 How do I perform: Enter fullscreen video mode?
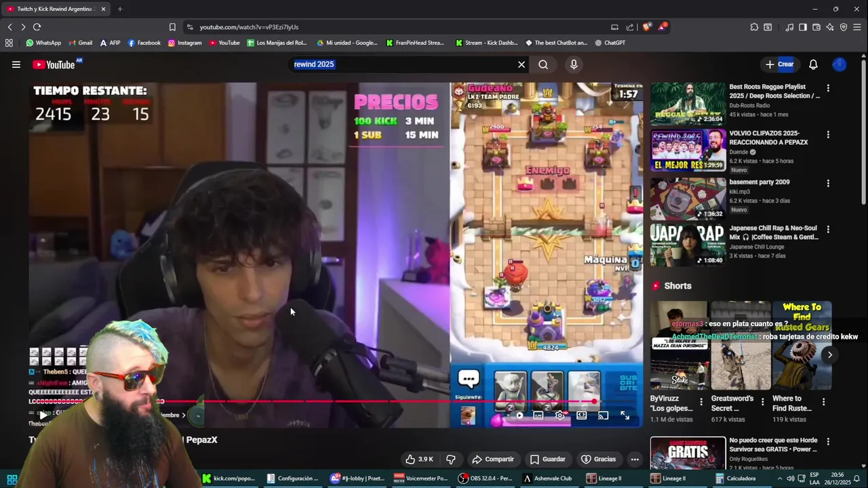(625, 415)
